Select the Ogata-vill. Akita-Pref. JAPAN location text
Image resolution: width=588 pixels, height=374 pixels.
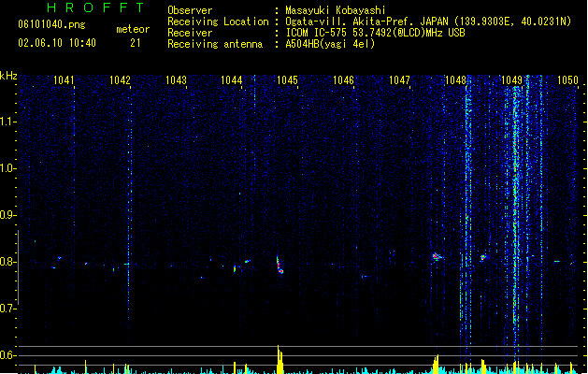(x=428, y=22)
